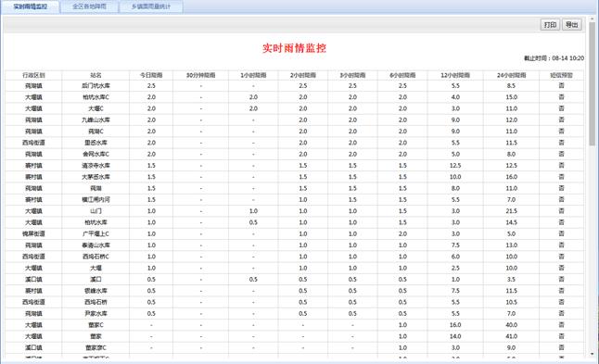
Task: Select station name 溪口
Action: 96,280
